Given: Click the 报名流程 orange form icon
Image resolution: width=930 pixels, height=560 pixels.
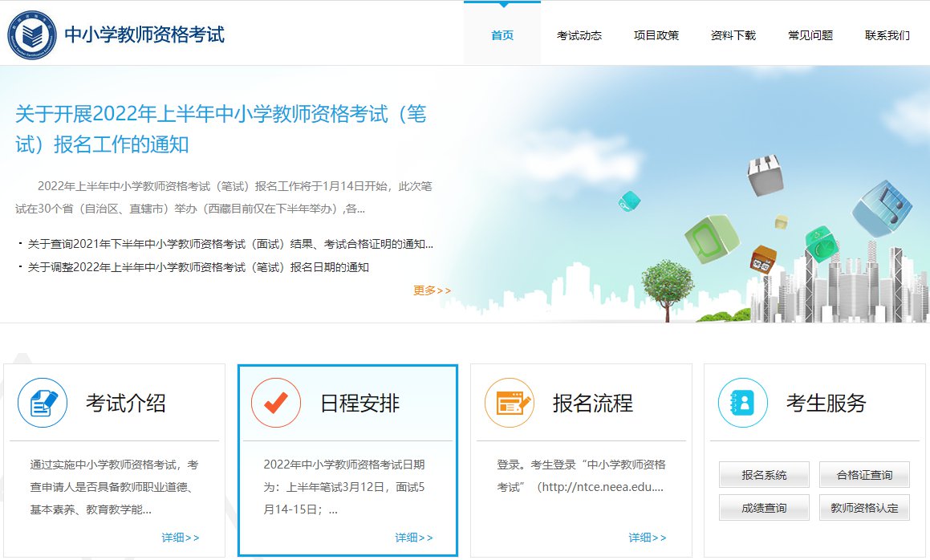Looking at the screenshot, I should (x=510, y=403).
